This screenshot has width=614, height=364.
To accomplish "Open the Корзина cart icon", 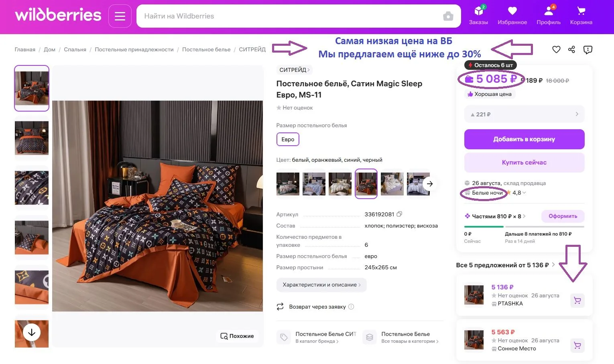I will coord(581,16).
